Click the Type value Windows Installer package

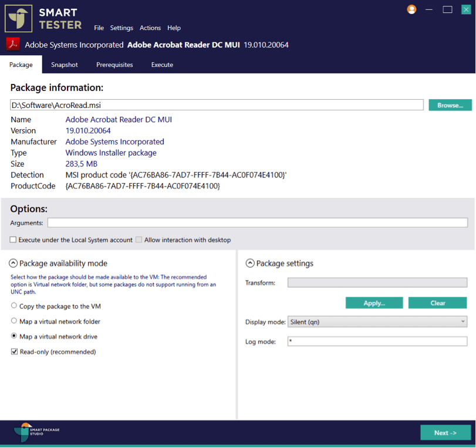(111, 153)
